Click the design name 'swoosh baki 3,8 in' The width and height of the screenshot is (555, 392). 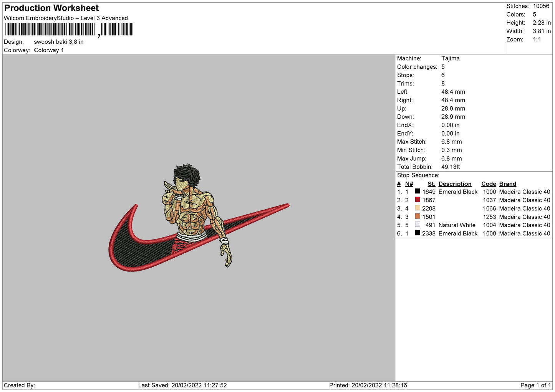59,42
